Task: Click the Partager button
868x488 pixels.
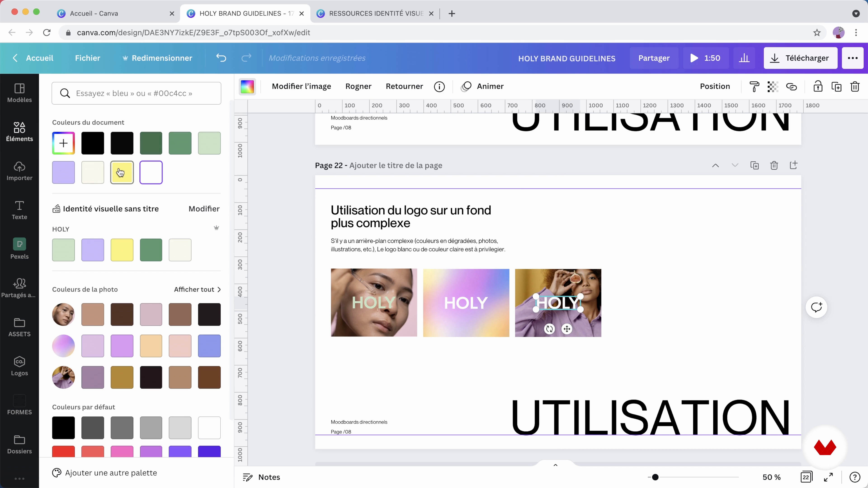Action: click(654, 58)
